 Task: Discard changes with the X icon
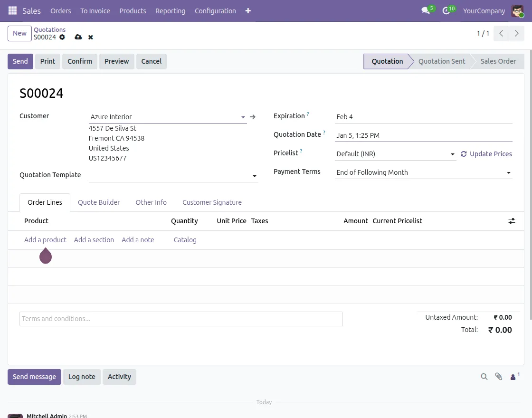pyautogui.click(x=91, y=37)
